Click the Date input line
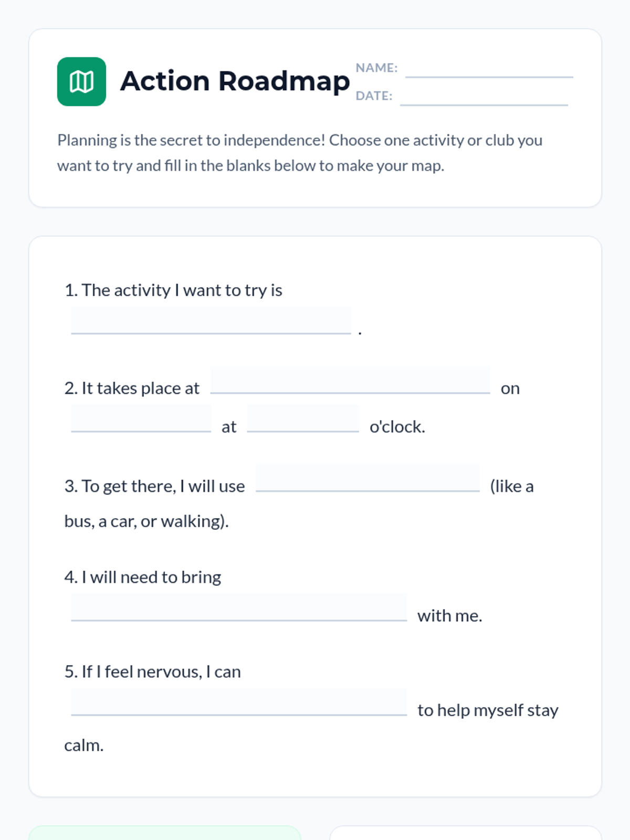Screen dimensions: 630x840 (484, 97)
